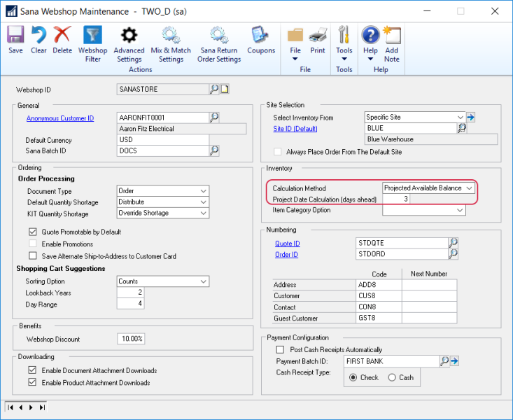
Task: Toggle Enable Promotions checkbox
Action: click(x=33, y=244)
